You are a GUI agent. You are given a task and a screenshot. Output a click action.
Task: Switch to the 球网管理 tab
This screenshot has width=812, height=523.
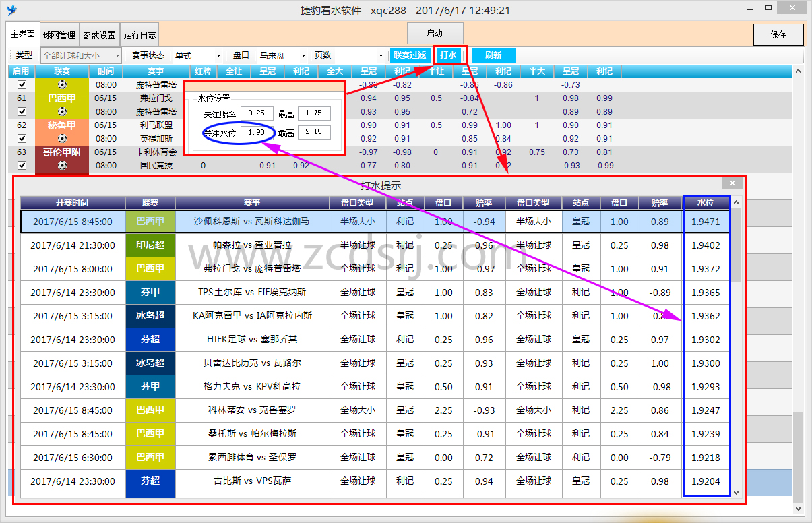[x=59, y=35]
